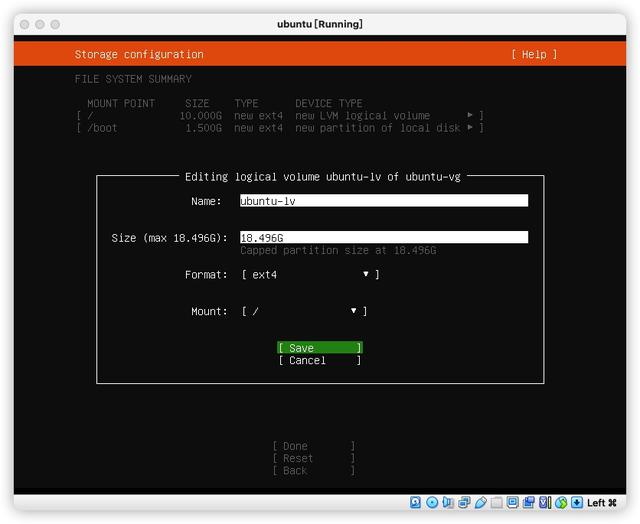This screenshot has height=524, width=640.
Task: Click the Cancel button
Action: 320,360
